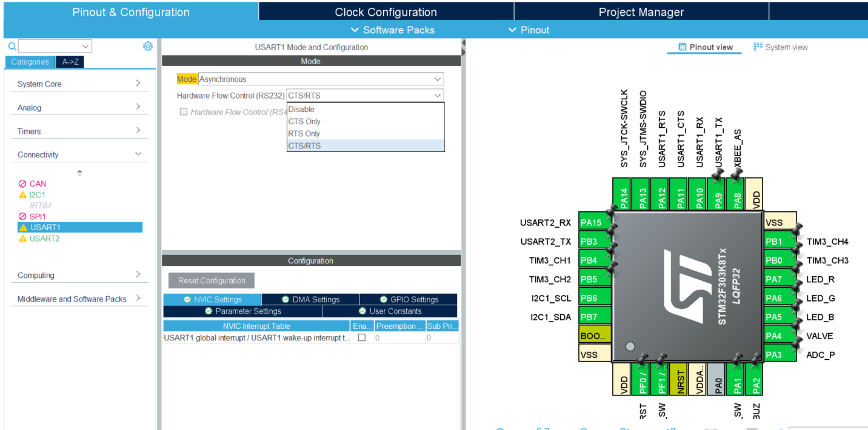Expand the Timers category

79,131
